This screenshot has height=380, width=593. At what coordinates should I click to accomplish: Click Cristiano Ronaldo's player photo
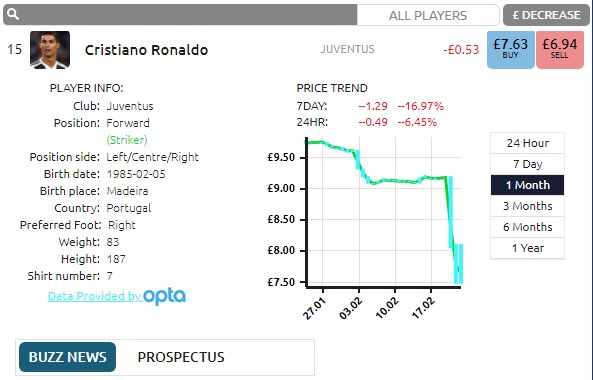pyautogui.click(x=50, y=50)
